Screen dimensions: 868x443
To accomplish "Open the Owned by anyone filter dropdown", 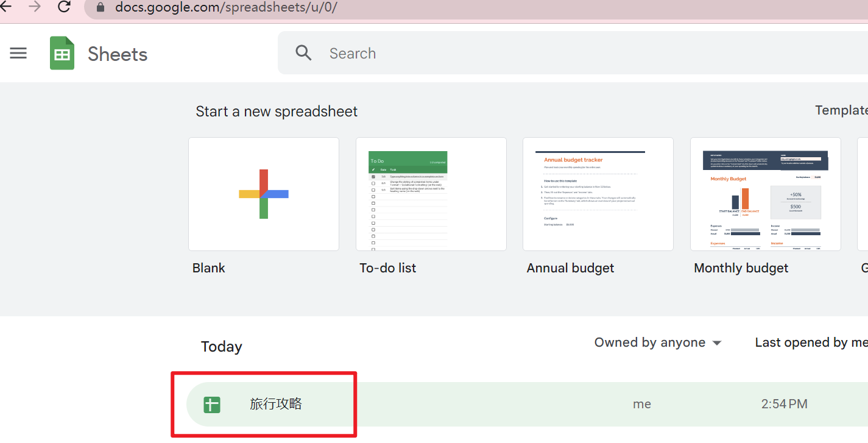I will [x=649, y=342].
